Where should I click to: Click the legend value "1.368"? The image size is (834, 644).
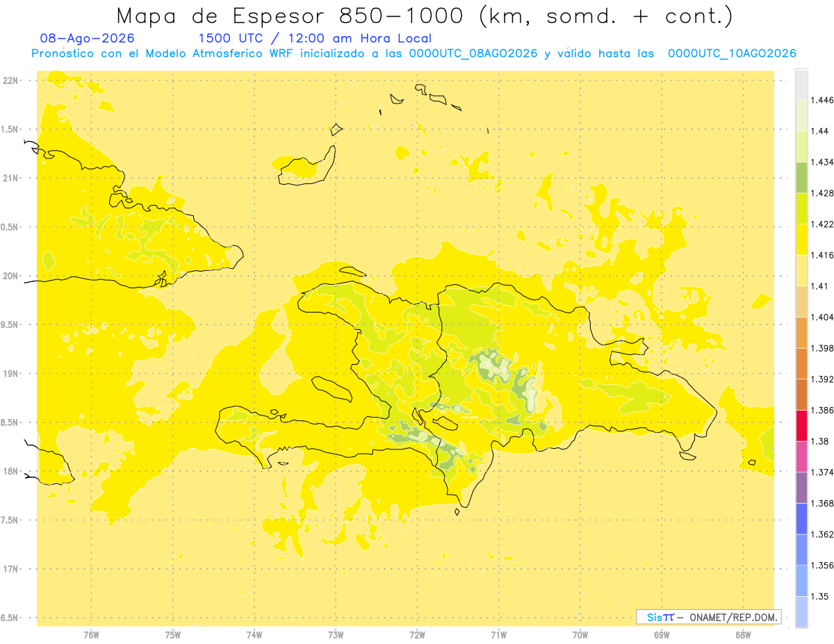[821, 503]
